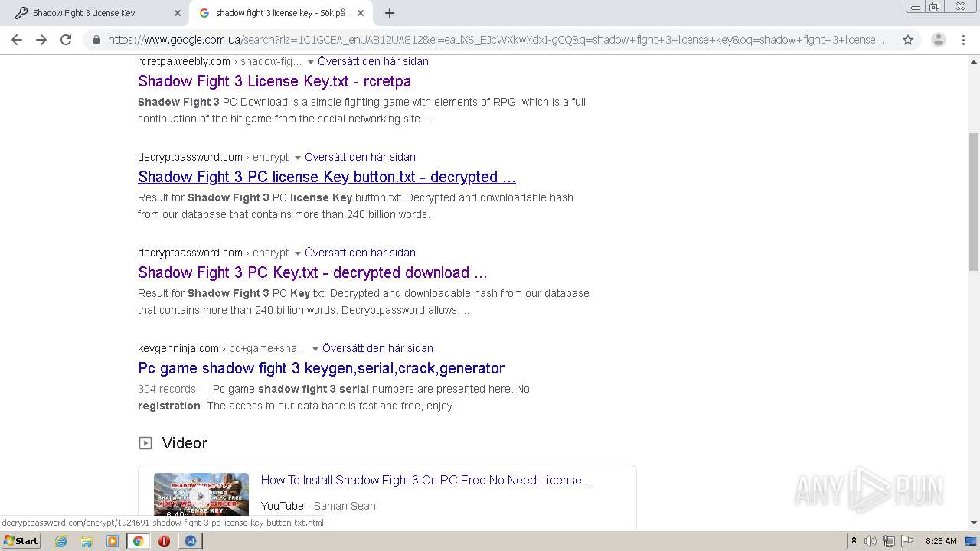Click the 304 records snippet text
Image resolution: width=980 pixels, height=551 pixels.
(x=167, y=389)
